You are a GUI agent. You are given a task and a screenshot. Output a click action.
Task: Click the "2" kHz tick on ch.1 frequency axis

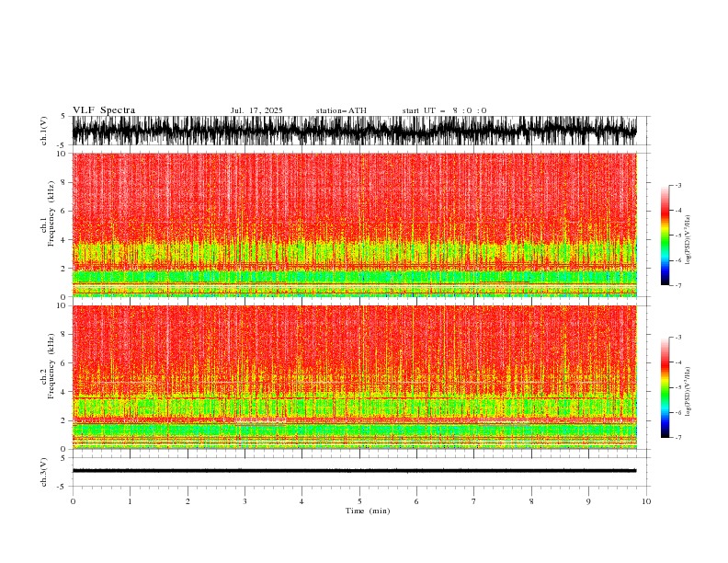coord(63,269)
